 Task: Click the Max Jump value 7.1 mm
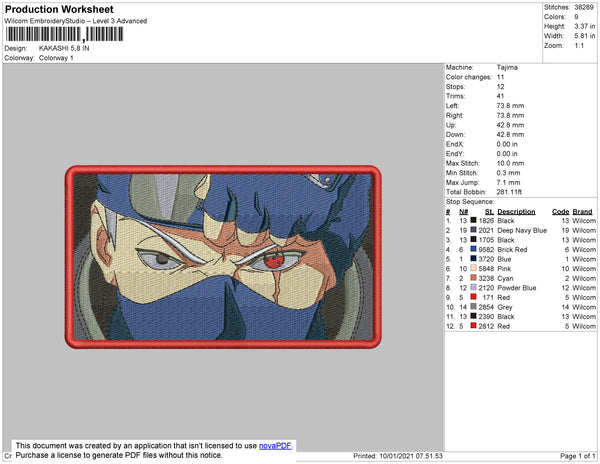pyautogui.click(x=509, y=182)
